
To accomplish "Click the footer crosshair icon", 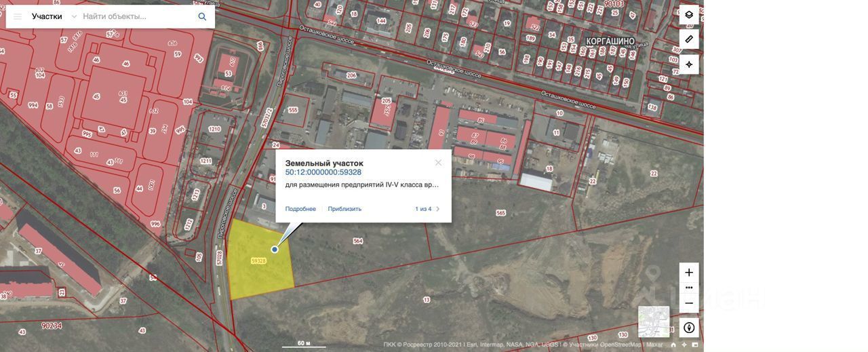I will [x=684, y=345].
